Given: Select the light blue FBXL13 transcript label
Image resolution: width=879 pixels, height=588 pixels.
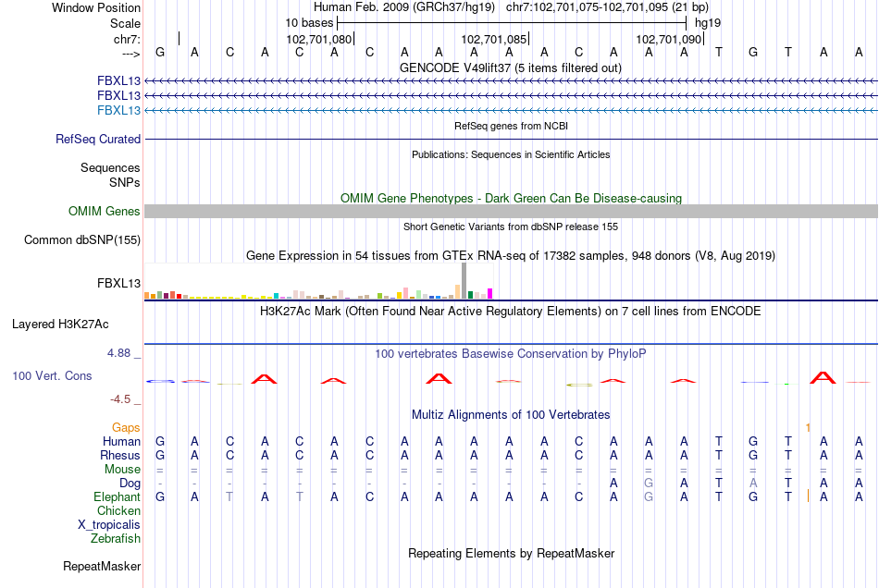Looking at the screenshot, I should [118, 110].
